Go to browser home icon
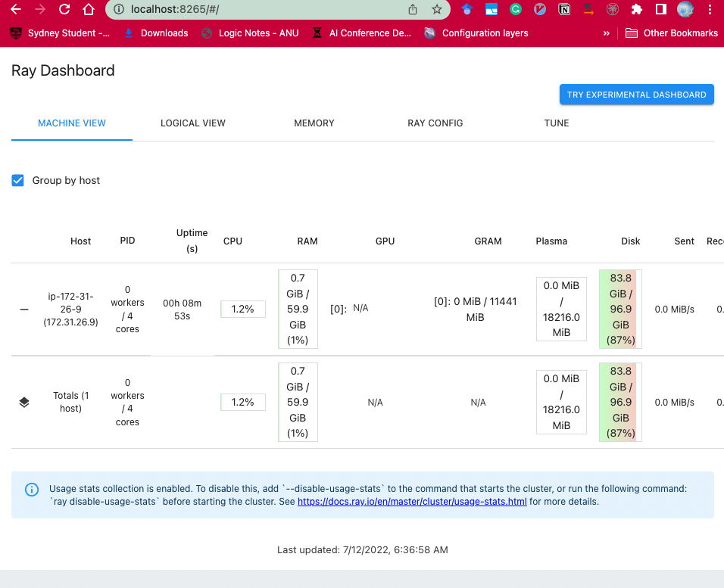This screenshot has width=724, height=588. tap(89, 9)
